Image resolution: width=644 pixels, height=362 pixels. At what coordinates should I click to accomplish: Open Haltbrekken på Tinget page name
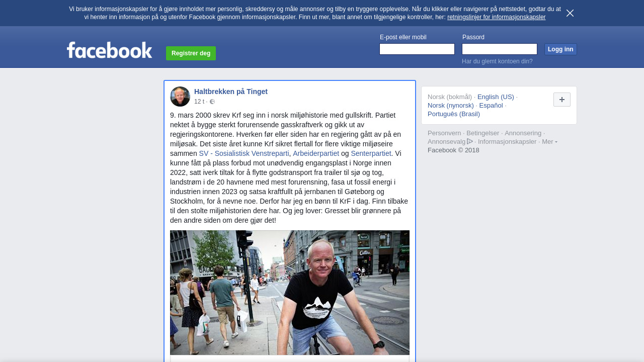231,92
